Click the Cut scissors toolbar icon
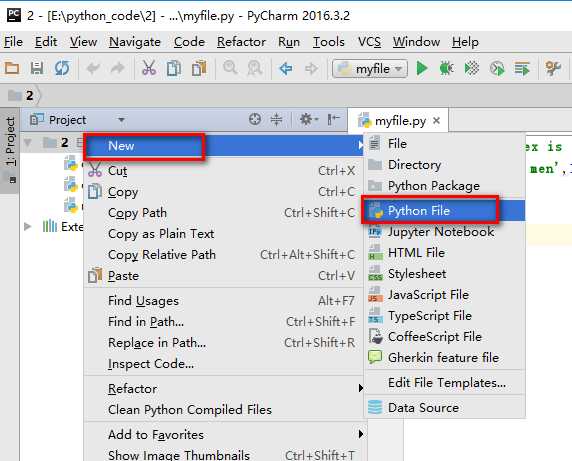Screen dimensions: 572x461 pos(149,68)
